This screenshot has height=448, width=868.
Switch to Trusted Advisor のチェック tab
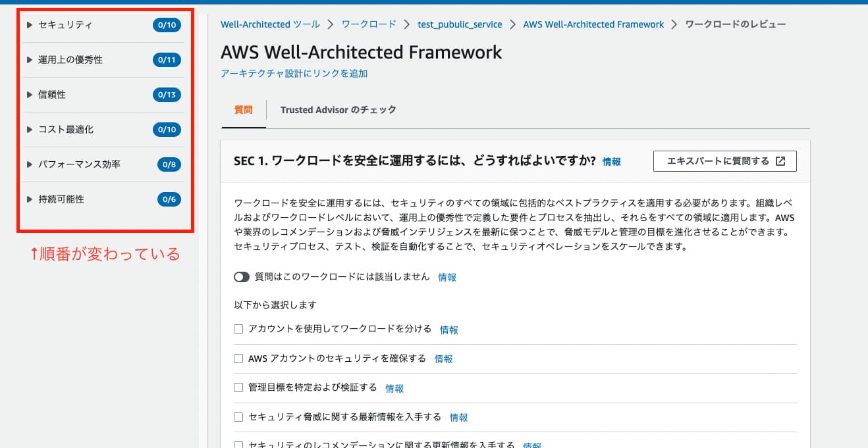click(x=339, y=110)
